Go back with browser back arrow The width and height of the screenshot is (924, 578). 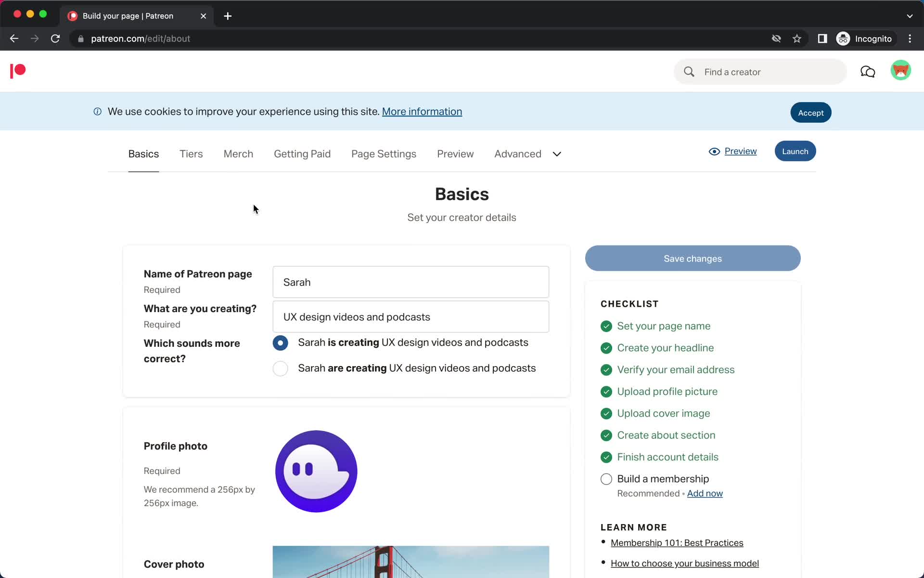(14, 39)
